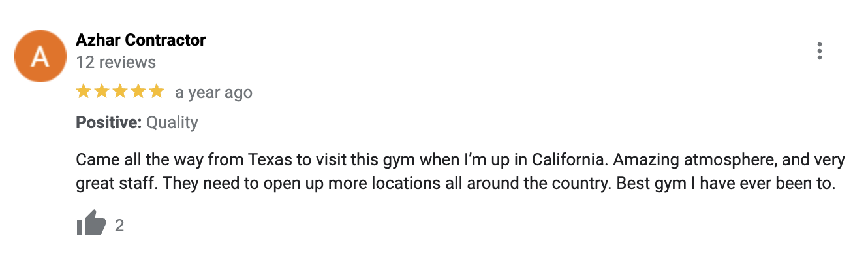
Task: Select the "Quality" attribute text
Action: (172, 122)
